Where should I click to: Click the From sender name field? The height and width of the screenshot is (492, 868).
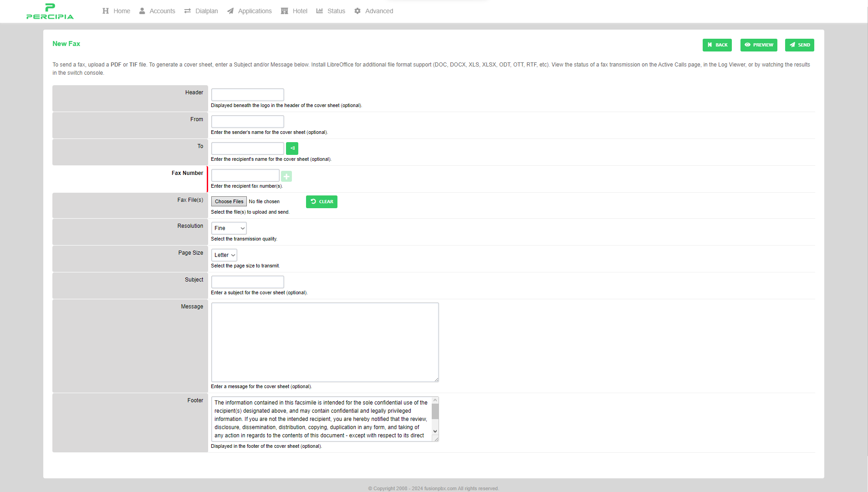(248, 122)
